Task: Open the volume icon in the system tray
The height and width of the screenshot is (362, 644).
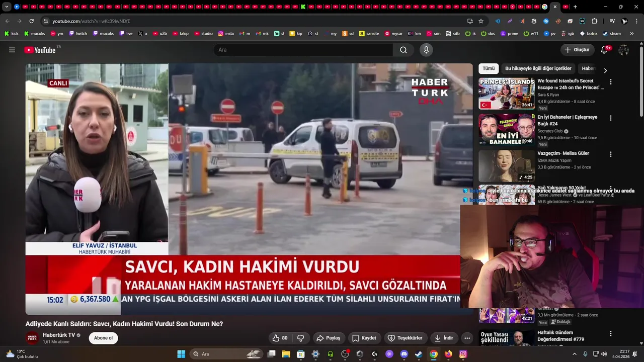Action: 604,354
